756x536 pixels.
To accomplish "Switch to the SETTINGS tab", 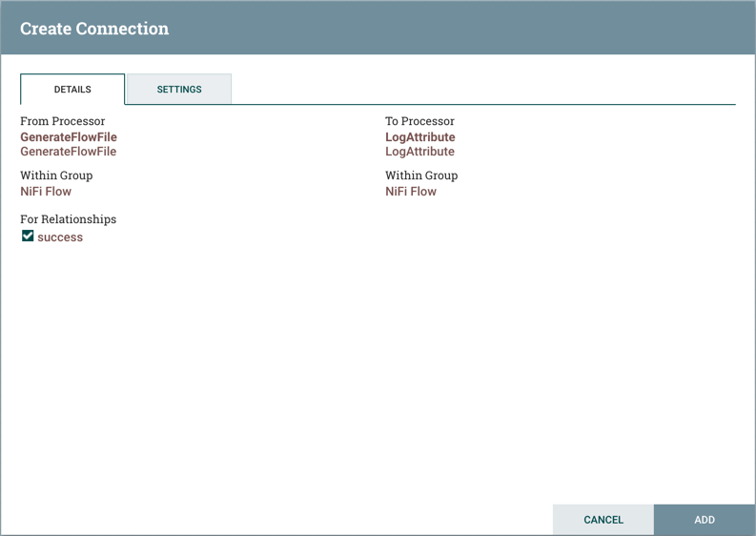I will pos(179,90).
